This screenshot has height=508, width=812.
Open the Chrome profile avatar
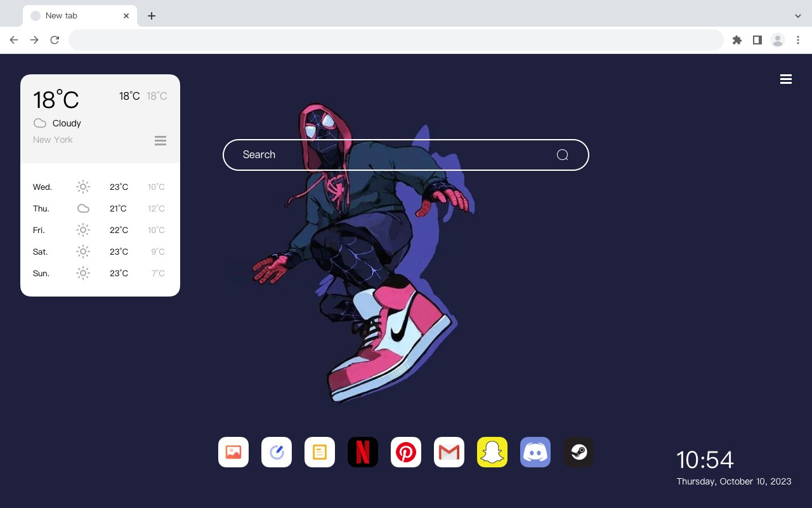tap(778, 40)
